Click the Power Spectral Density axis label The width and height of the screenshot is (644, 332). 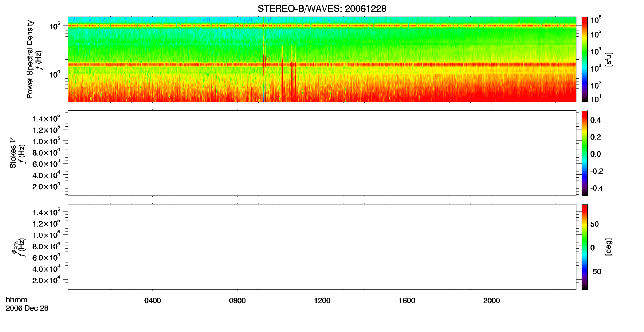click(30, 59)
